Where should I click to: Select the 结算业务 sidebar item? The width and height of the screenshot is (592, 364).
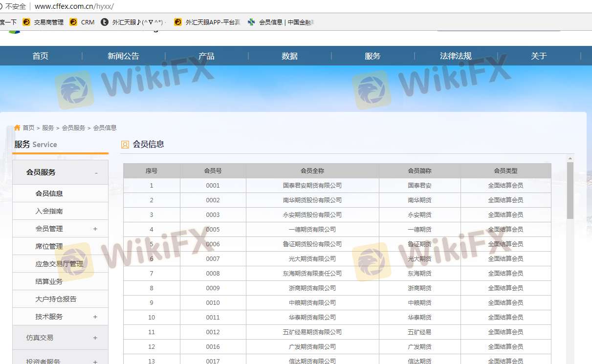(49, 281)
